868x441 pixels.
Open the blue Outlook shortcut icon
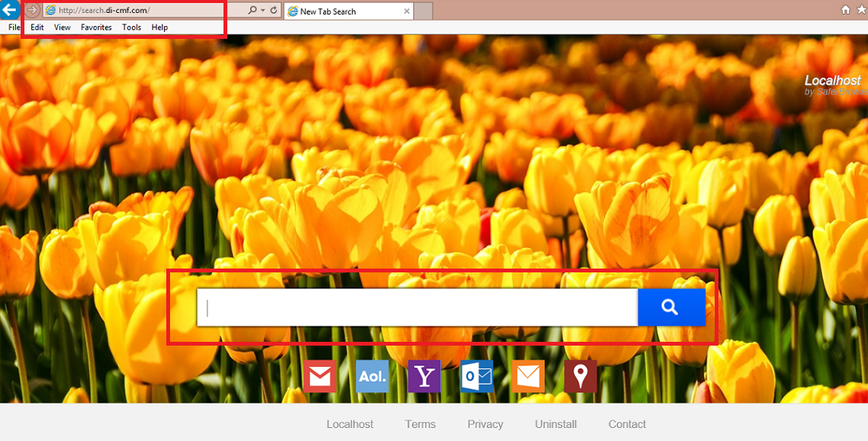click(477, 377)
